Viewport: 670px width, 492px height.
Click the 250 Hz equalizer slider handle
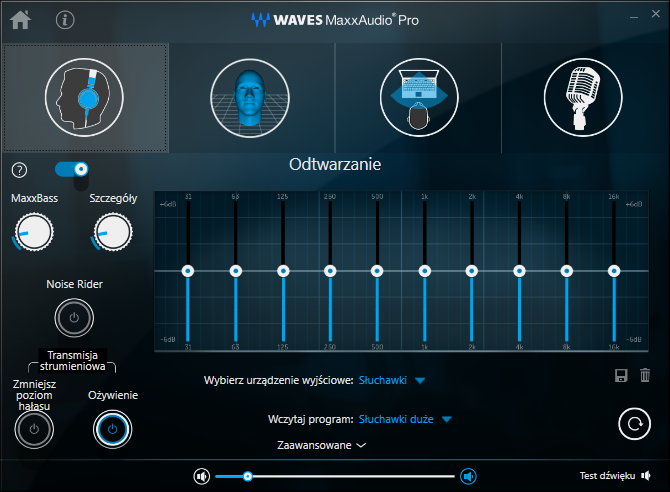point(330,271)
